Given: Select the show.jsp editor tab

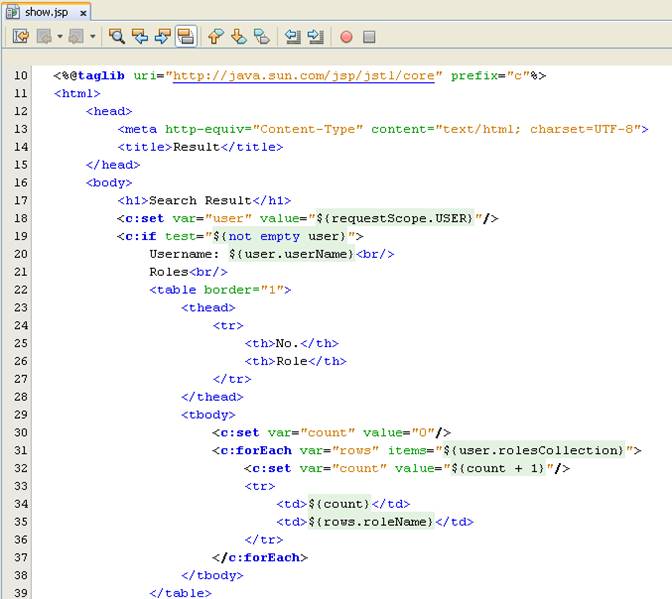Looking at the screenshot, I should [x=46, y=12].
